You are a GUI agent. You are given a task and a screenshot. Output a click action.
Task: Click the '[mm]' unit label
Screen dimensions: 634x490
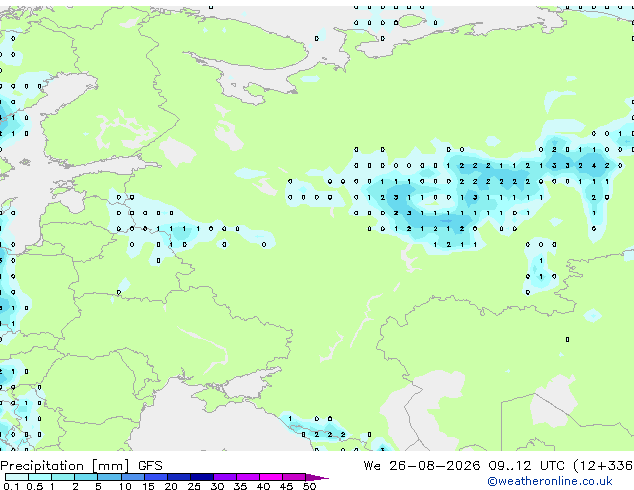[x=110, y=466]
